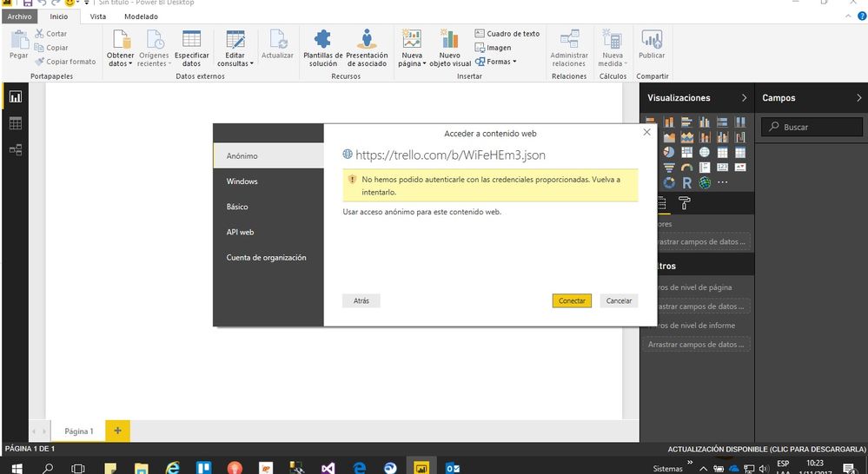Click the update available status message
The width and height of the screenshot is (868, 474).
pos(766,449)
